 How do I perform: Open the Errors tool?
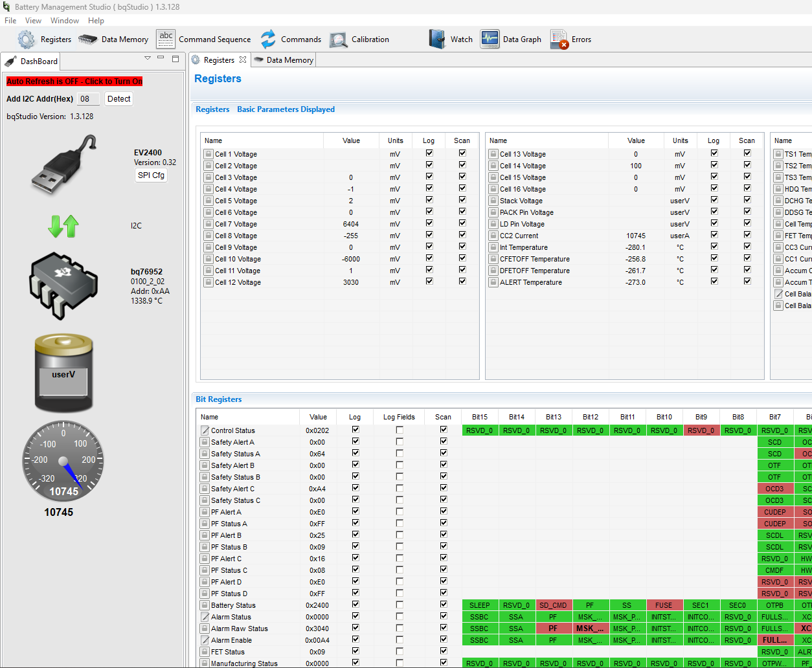coord(559,39)
